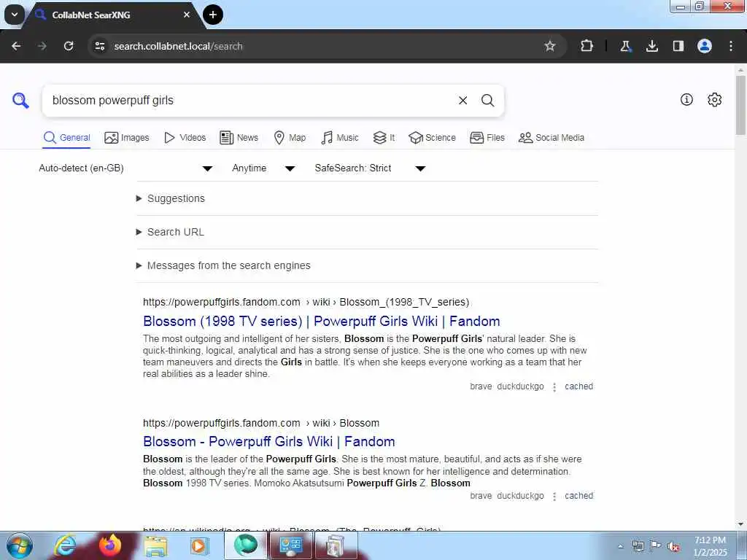Switch to the Map category tab
Image resolution: width=747 pixels, height=560 pixels.
290,138
